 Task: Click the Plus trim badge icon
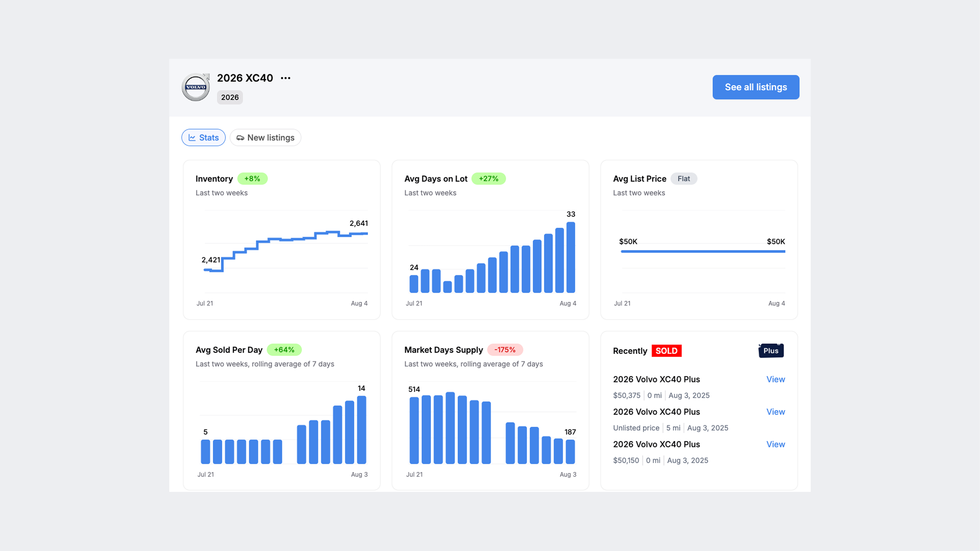click(771, 351)
